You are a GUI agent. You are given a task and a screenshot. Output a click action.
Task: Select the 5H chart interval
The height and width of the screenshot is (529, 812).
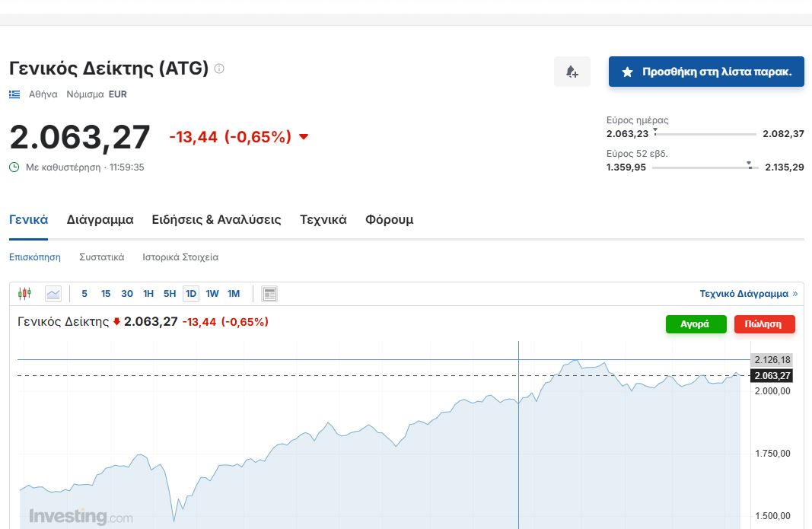(x=170, y=294)
